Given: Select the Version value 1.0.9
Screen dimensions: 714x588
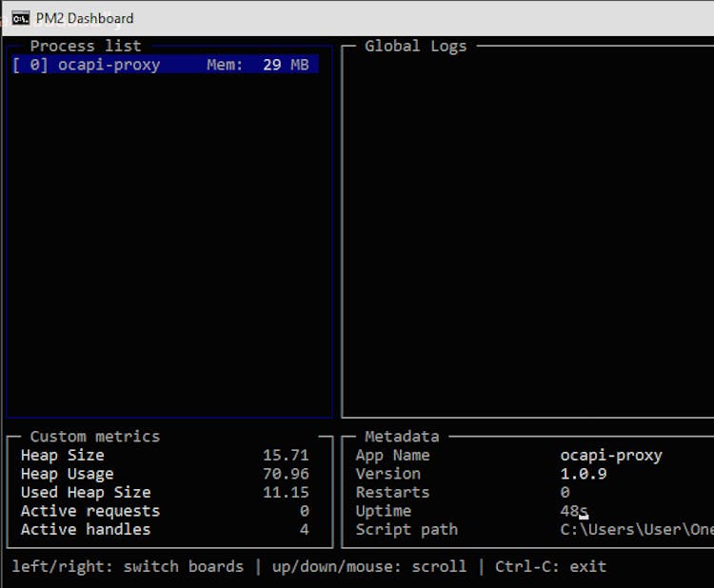Looking at the screenshot, I should [583, 474].
